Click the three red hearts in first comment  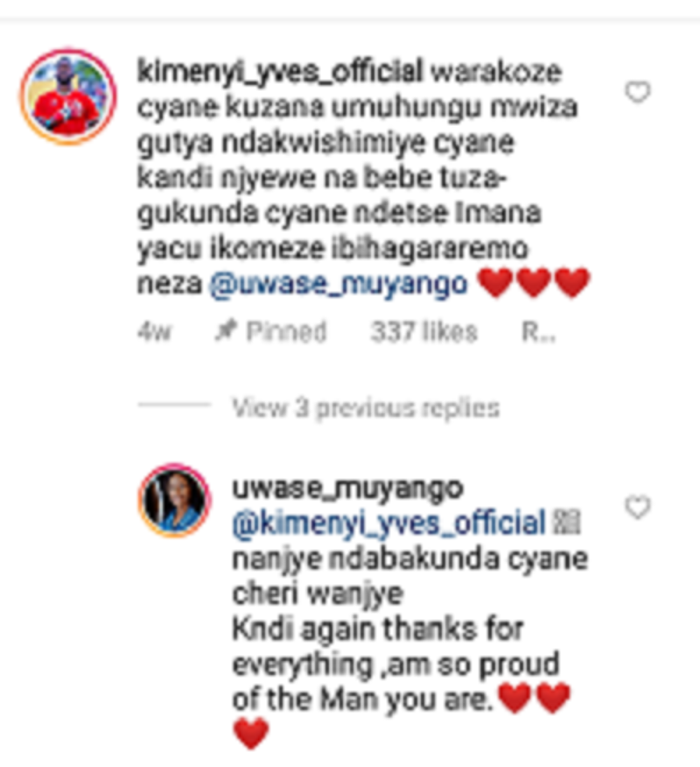pos(533,283)
